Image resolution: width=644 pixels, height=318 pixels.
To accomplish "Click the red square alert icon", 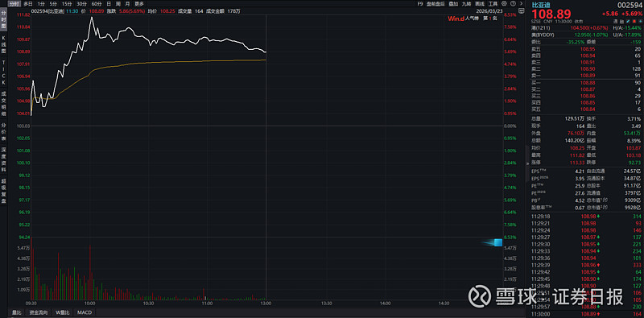I will (x=634, y=22).
